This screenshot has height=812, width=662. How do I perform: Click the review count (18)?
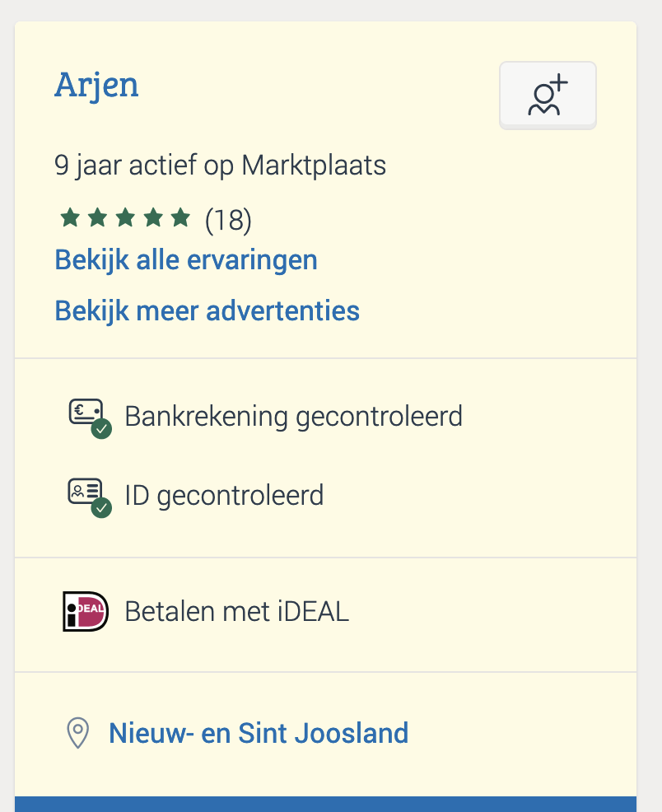(x=228, y=220)
